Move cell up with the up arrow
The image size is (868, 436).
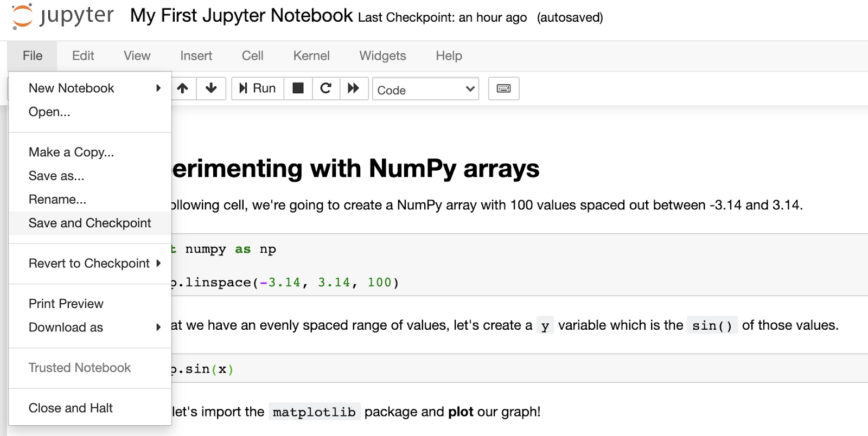coord(183,88)
